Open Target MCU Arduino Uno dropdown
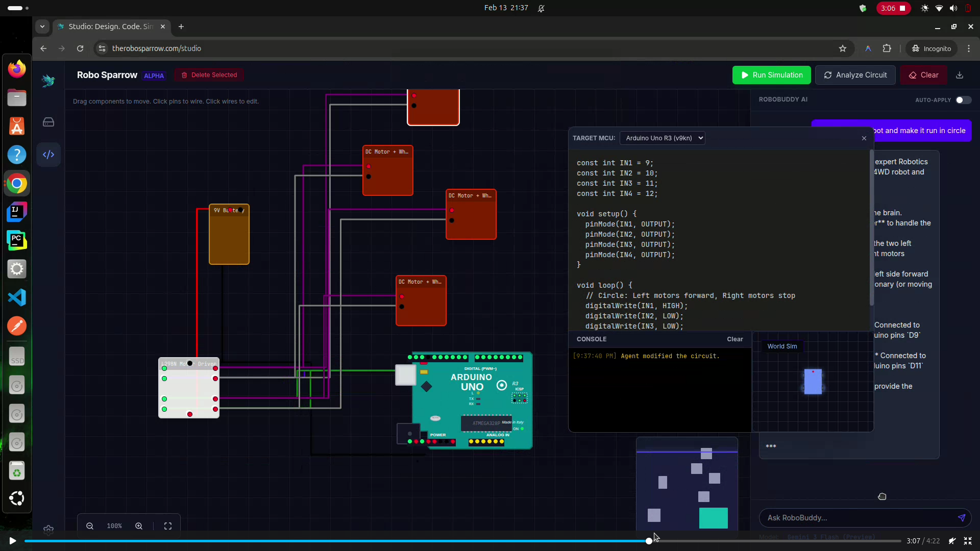 click(x=663, y=138)
